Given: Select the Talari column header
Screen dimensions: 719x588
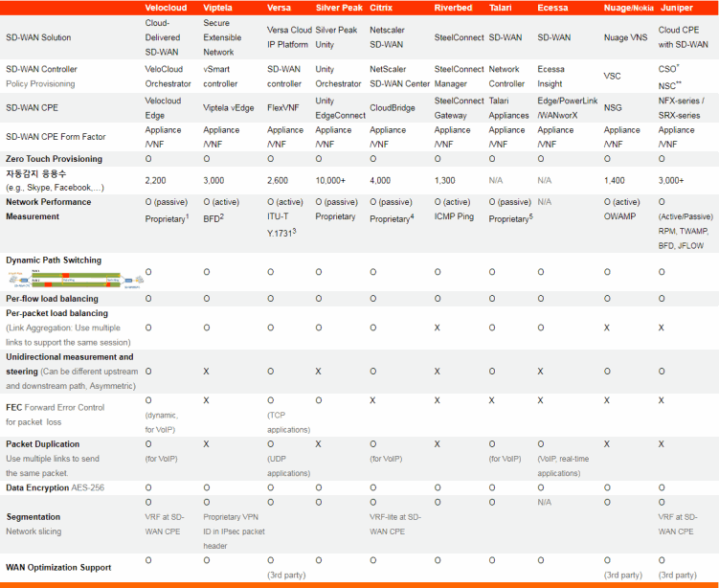Looking at the screenshot, I should [x=500, y=8].
